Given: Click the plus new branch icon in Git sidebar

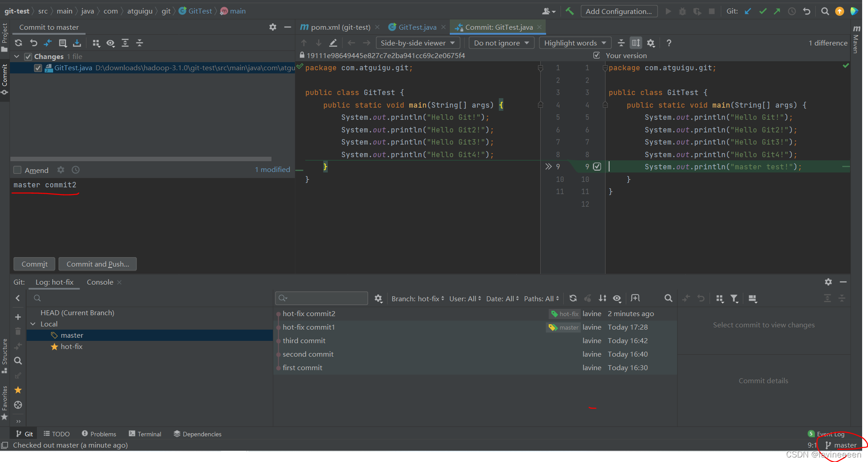Looking at the screenshot, I should [18, 317].
